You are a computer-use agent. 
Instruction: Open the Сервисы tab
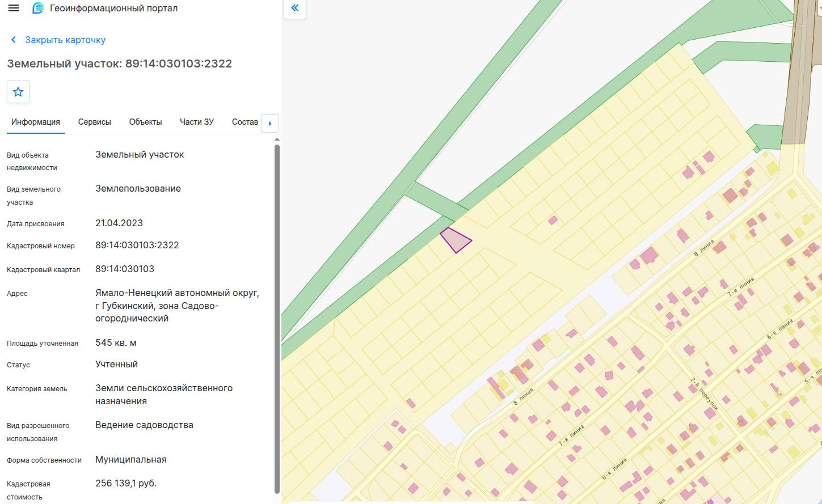click(x=95, y=122)
